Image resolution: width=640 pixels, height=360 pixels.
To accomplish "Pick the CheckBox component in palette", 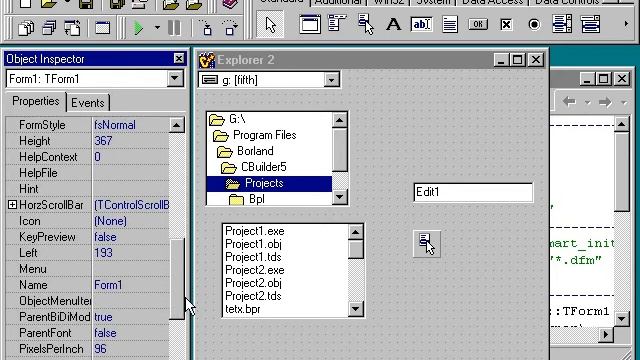I will tap(506, 24).
